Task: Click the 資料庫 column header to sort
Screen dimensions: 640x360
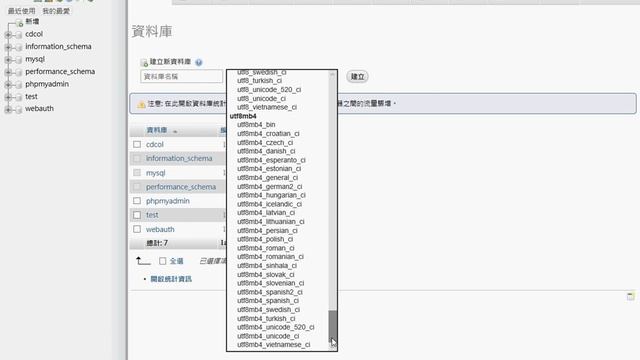Action: 157,130
